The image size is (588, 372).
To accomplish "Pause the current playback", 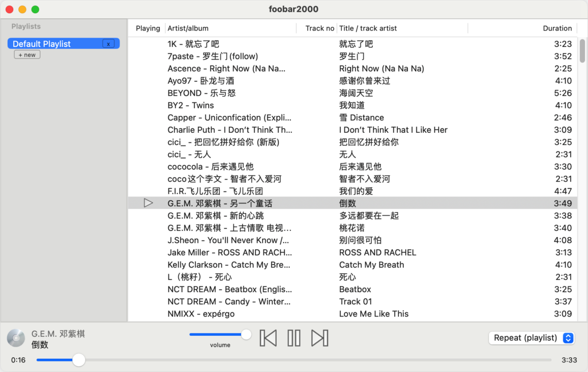I will [294, 338].
